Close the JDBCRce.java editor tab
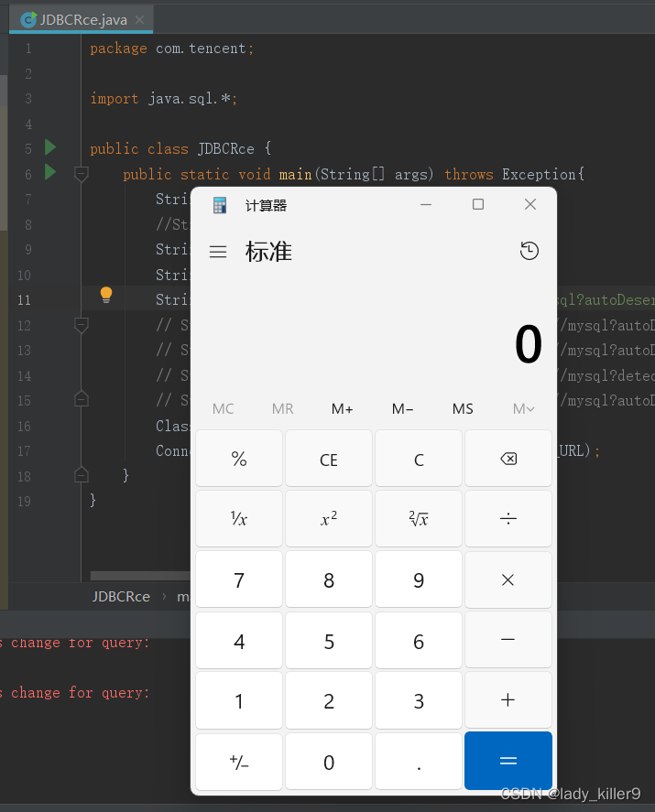 coord(139,19)
